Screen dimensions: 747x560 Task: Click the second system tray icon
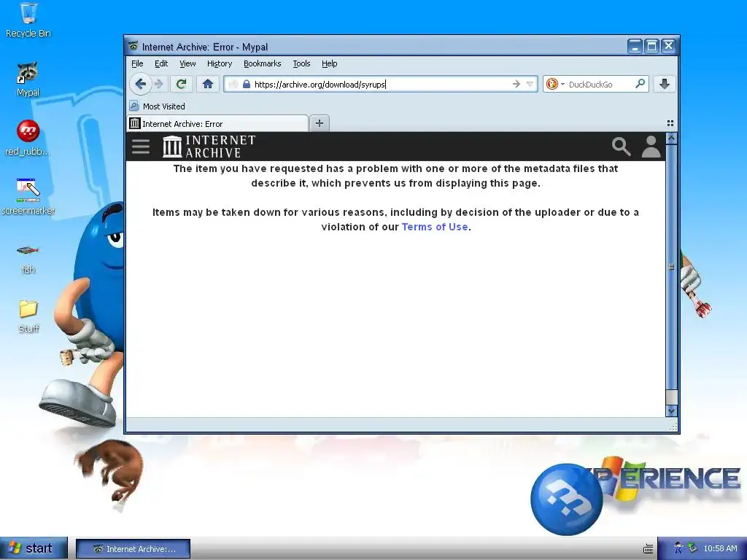(693, 548)
